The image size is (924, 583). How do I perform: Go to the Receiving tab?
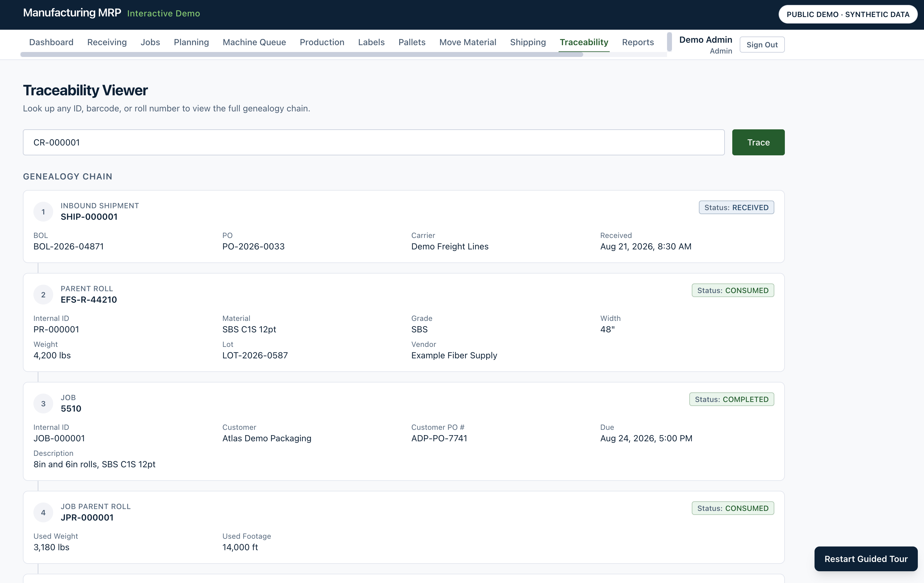coord(107,42)
